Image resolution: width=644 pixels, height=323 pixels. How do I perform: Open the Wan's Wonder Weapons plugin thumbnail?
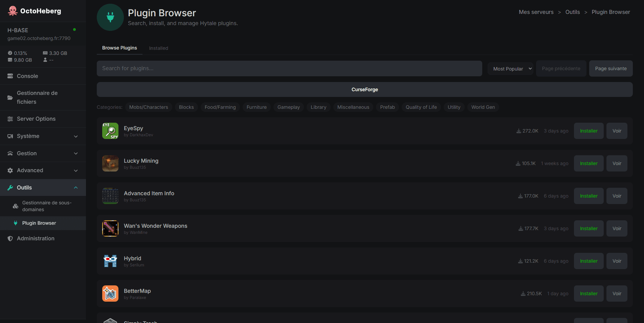(110, 228)
